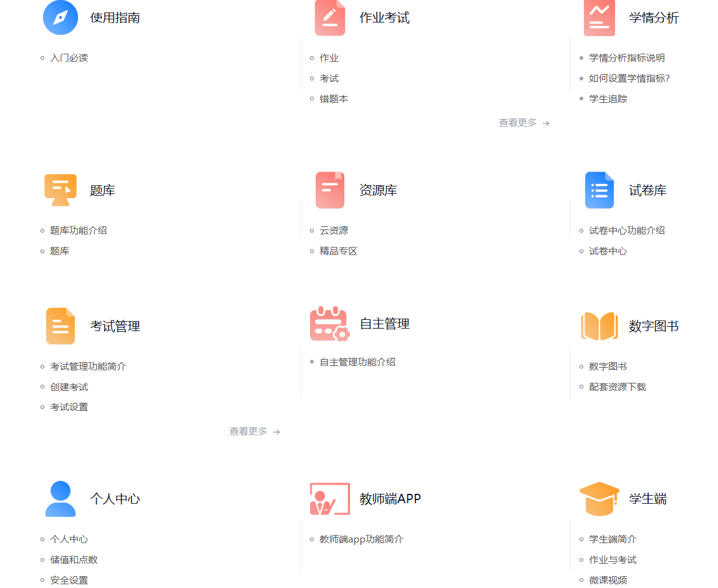Open the 考试设置 link
Image resolution: width=718 pixels, height=588 pixels.
click(69, 407)
